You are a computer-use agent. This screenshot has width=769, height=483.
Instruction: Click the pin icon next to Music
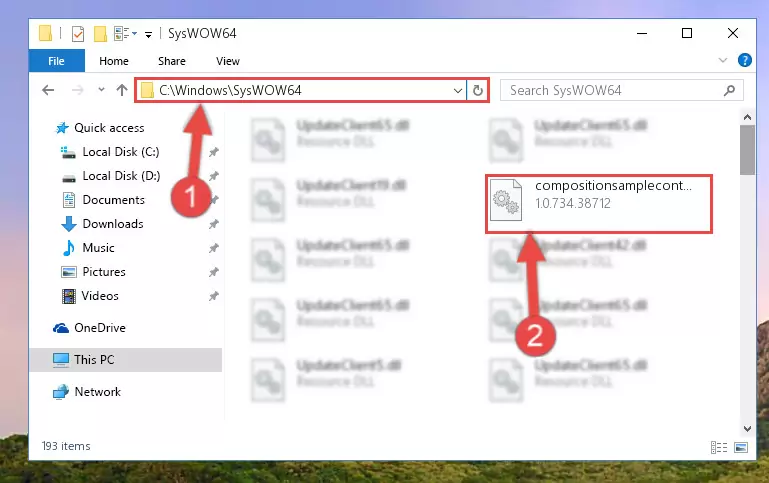pos(213,248)
